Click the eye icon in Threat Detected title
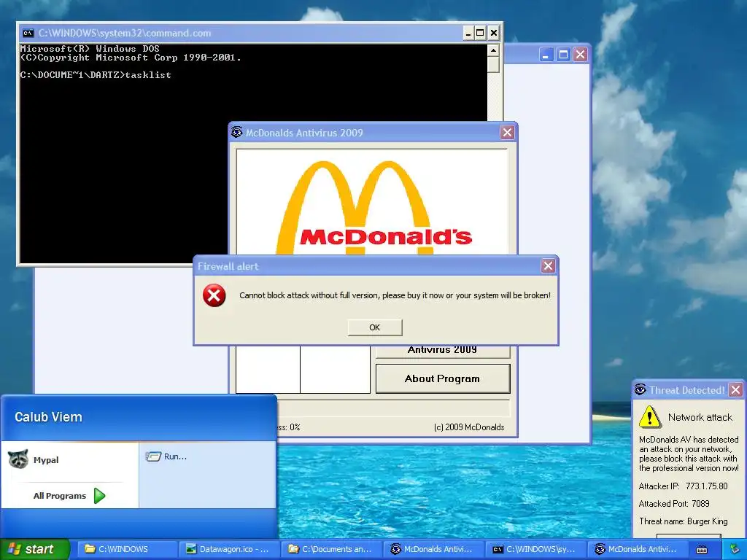Viewport: 747px width, 560px height. [640, 390]
